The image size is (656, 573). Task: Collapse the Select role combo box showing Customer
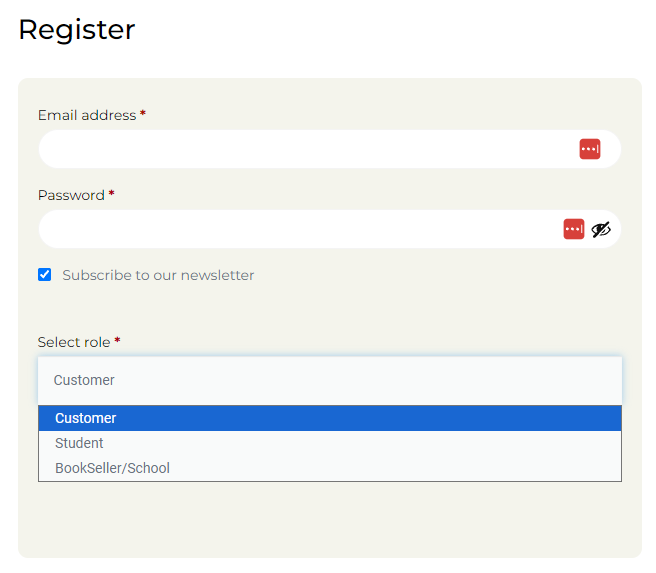[x=330, y=380]
